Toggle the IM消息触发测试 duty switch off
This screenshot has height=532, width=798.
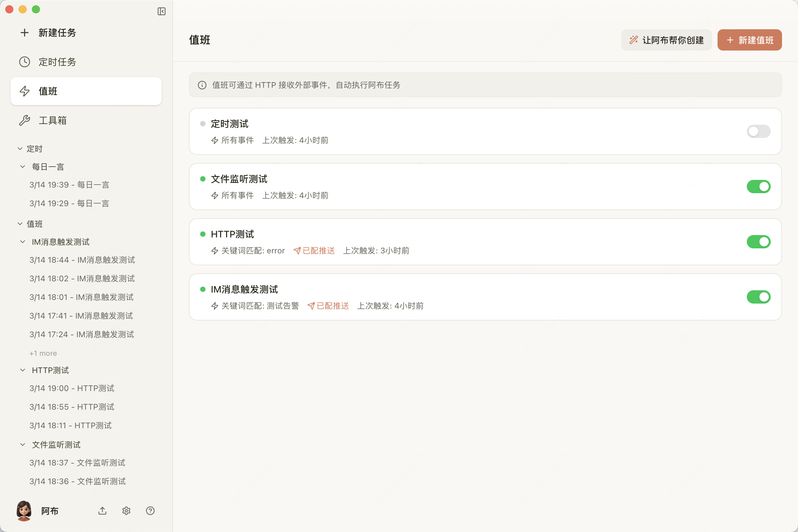tap(759, 297)
